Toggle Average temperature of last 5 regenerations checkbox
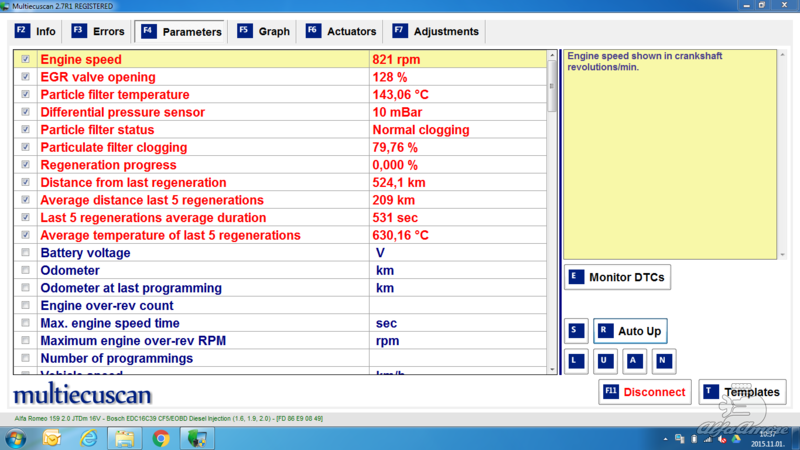This screenshot has width=800, height=450. 26,235
